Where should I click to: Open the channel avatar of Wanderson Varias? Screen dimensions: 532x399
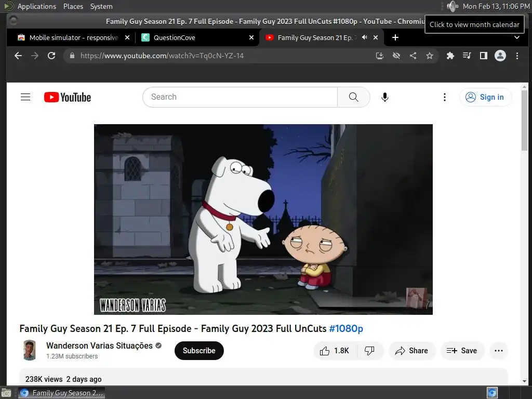point(30,350)
